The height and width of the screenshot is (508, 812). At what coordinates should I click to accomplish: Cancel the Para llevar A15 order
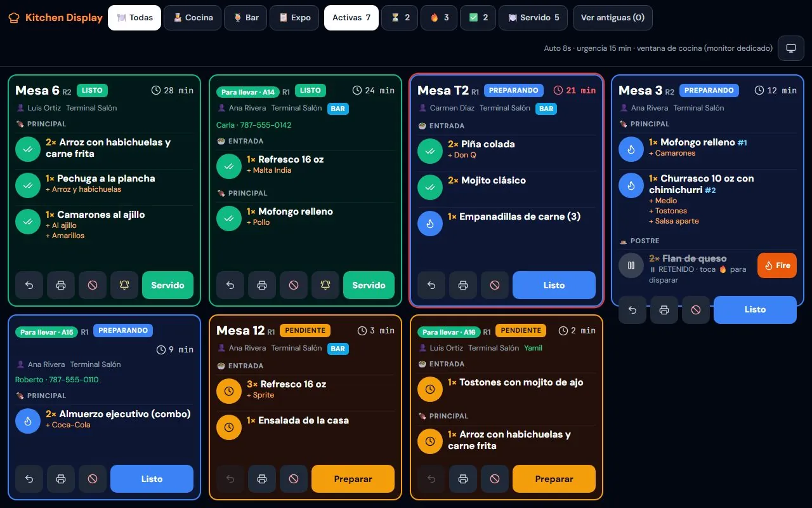[93, 479]
